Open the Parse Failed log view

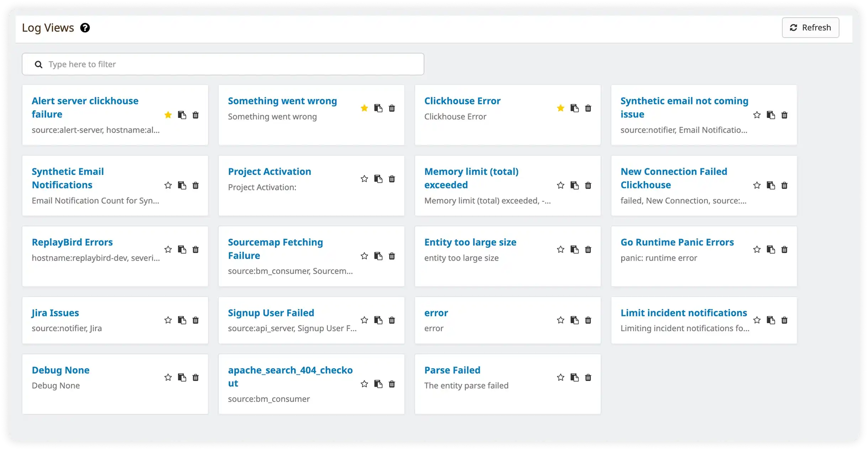452,370
